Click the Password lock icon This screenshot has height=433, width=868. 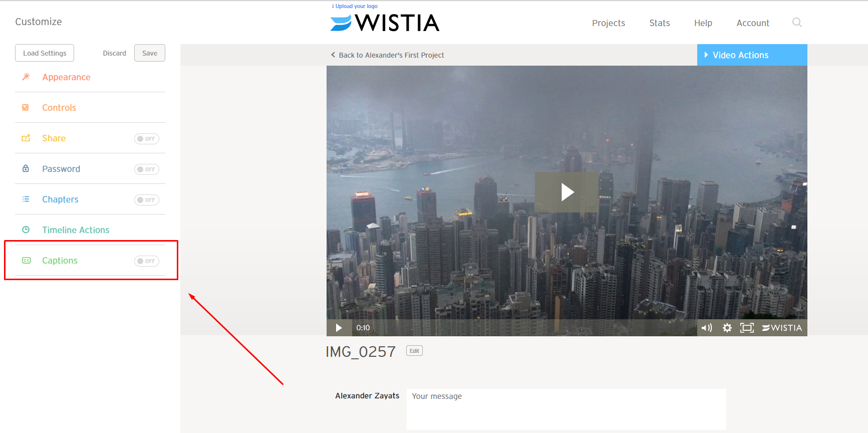point(26,168)
